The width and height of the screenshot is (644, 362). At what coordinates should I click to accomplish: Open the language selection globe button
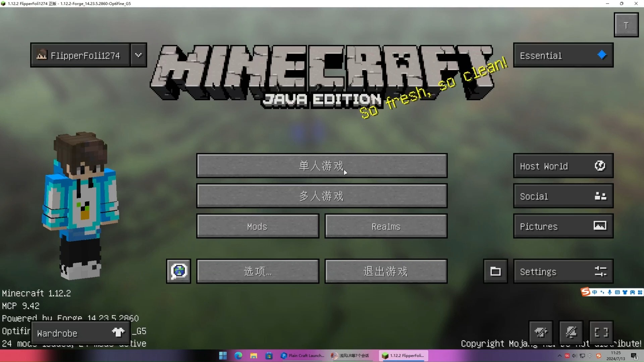179,271
